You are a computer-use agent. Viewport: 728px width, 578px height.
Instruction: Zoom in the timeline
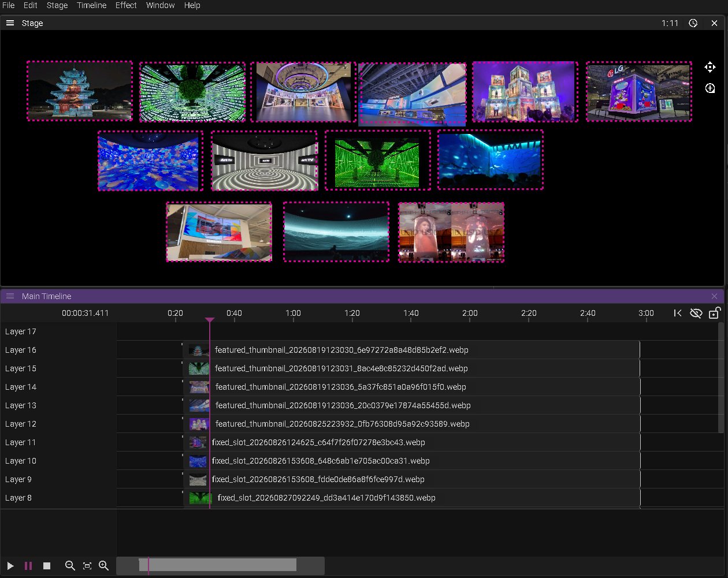(x=104, y=566)
